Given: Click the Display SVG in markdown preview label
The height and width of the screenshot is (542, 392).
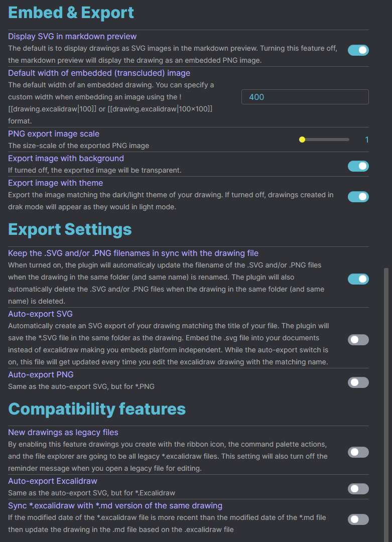Looking at the screenshot, I should (72, 36).
